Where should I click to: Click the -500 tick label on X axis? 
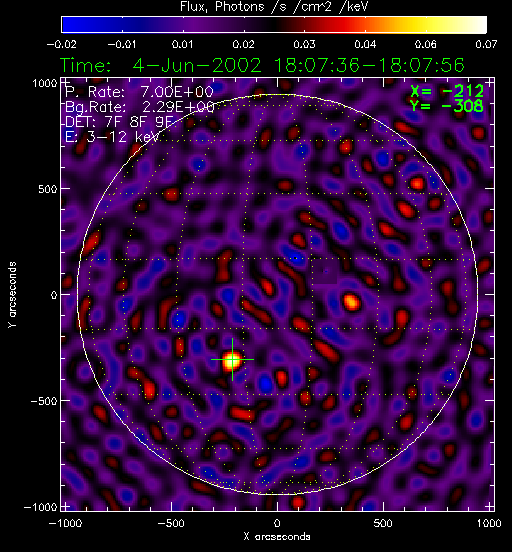click(171, 523)
